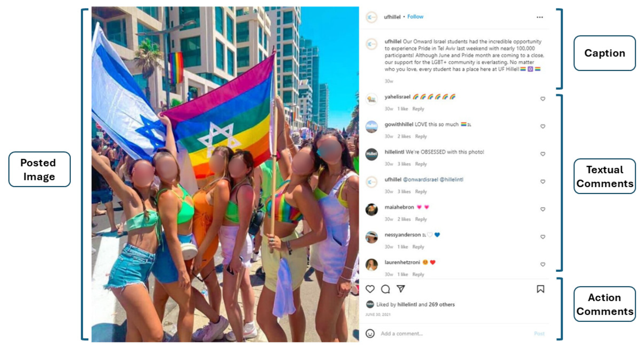Open emoji picker in comment box
The image size is (644, 349).
tap(370, 333)
